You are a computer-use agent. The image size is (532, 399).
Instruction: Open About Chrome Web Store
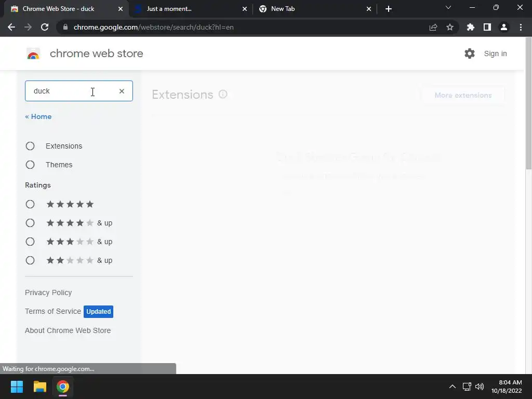tap(68, 330)
